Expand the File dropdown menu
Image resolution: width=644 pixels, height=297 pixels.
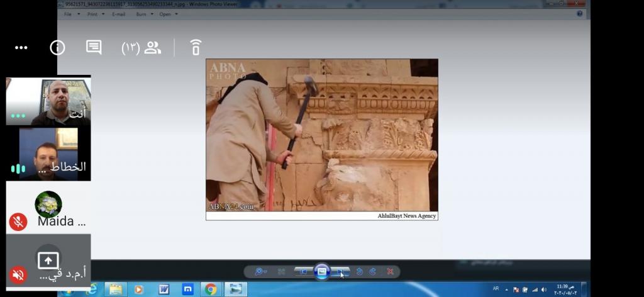tap(70, 14)
